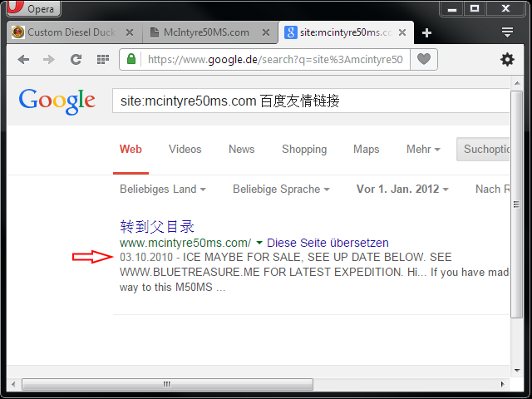Screen dimensions: 532x399
Task: Switch to Maps results
Action: [x=366, y=150]
